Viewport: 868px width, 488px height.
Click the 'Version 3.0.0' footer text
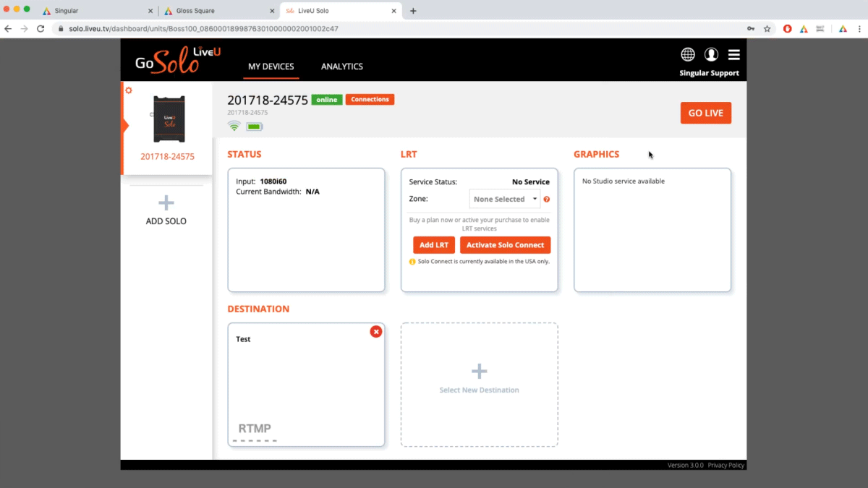686,466
